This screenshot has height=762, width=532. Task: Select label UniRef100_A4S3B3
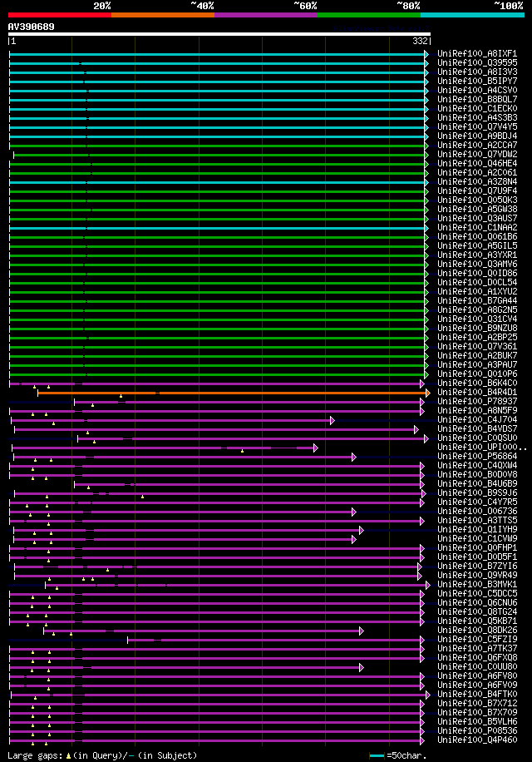click(477, 117)
